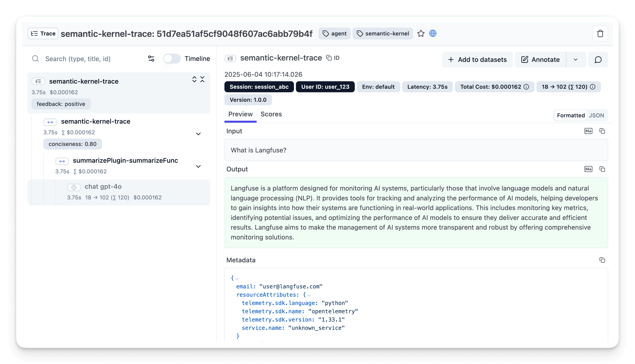This screenshot has height=364, width=635.
Task: Open trace comments via speech bubble icon
Action: point(598,60)
